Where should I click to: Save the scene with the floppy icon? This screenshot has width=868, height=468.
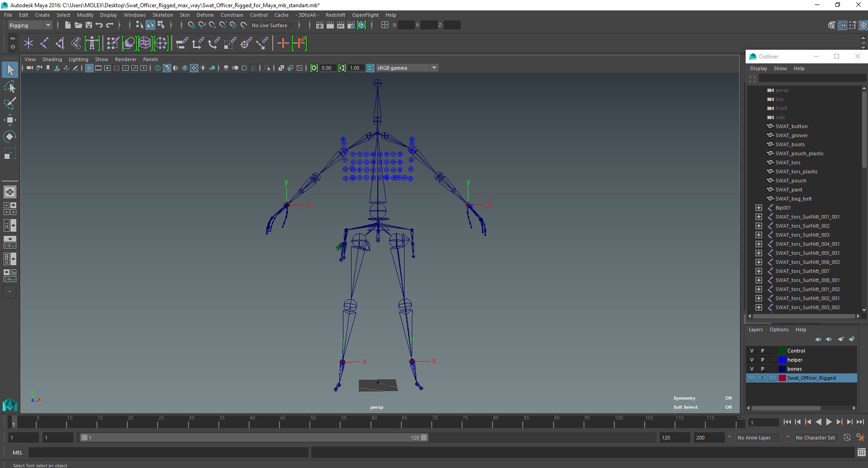(89, 25)
